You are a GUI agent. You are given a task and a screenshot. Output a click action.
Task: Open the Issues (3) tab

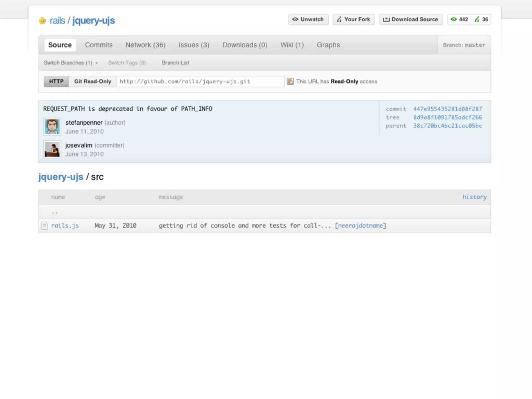pos(194,45)
